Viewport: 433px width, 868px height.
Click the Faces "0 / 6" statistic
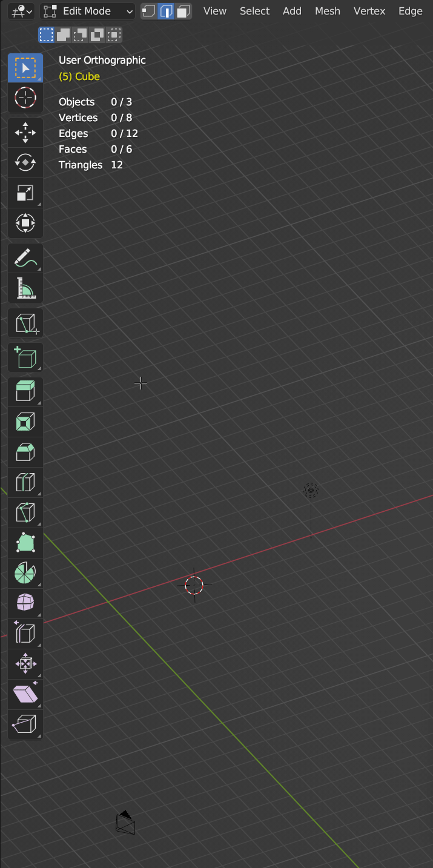[x=121, y=149]
